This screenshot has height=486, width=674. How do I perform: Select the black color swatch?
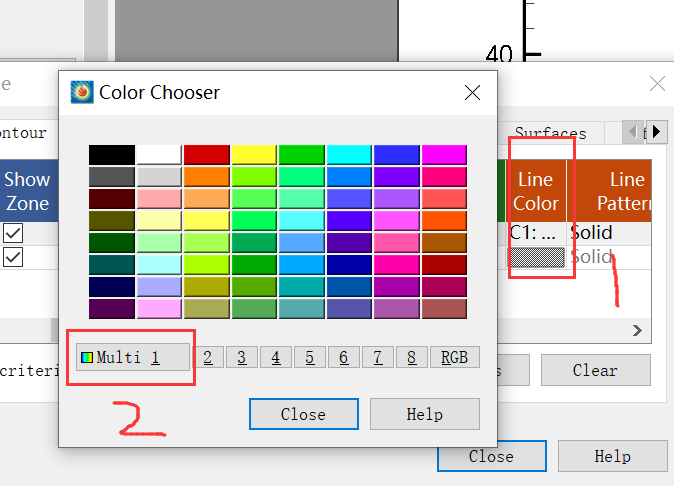coord(112,155)
